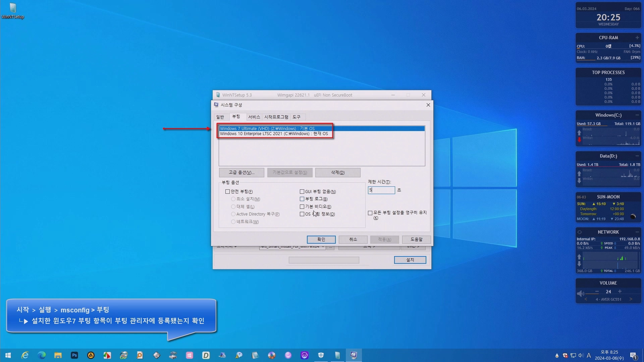Open File Explorer from taskbar
The height and width of the screenshot is (362, 644).
coord(58,355)
